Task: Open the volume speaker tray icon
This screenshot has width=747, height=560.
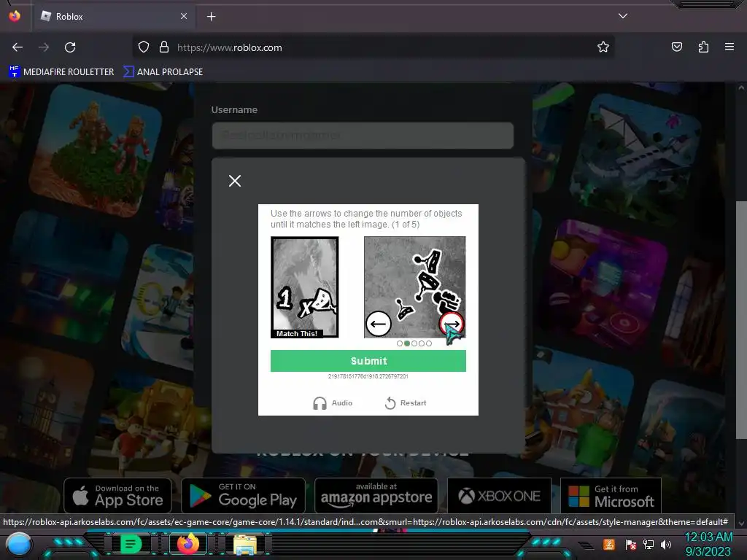Action: (x=666, y=544)
